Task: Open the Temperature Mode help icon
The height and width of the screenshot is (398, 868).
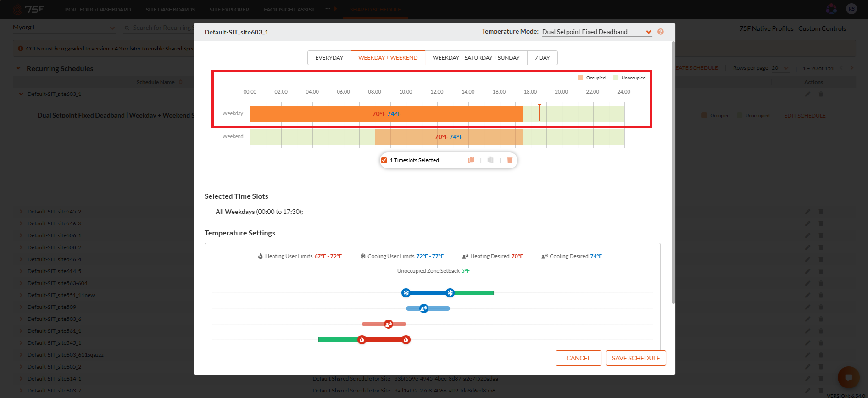Action: click(x=661, y=32)
